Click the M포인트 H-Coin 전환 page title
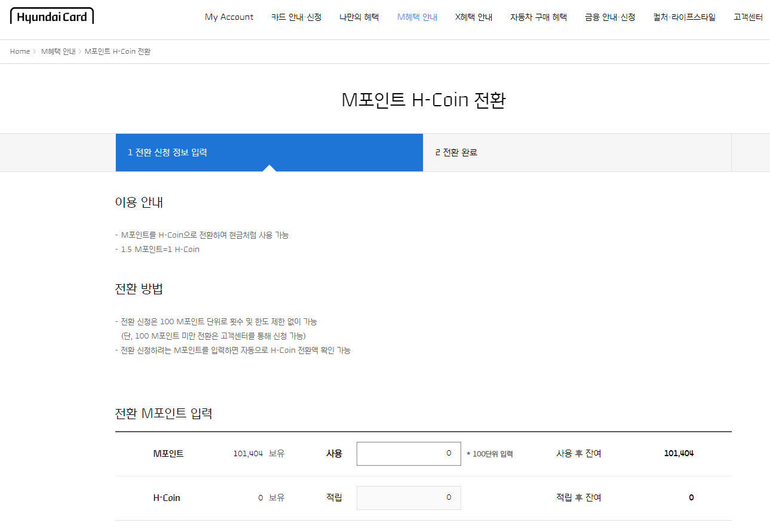 point(424,100)
